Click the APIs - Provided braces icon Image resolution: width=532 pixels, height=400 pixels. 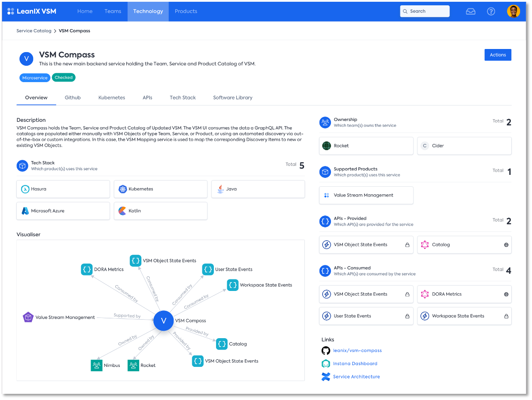(x=325, y=221)
